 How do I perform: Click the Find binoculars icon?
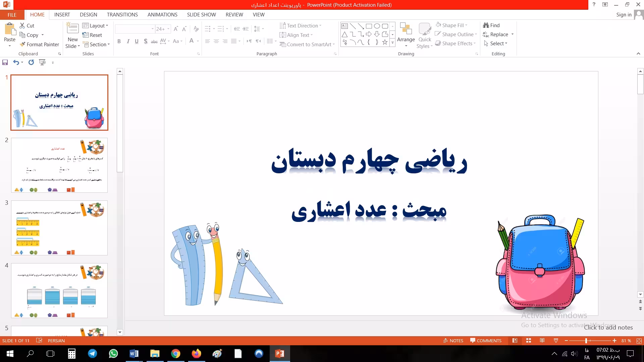(x=486, y=25)
